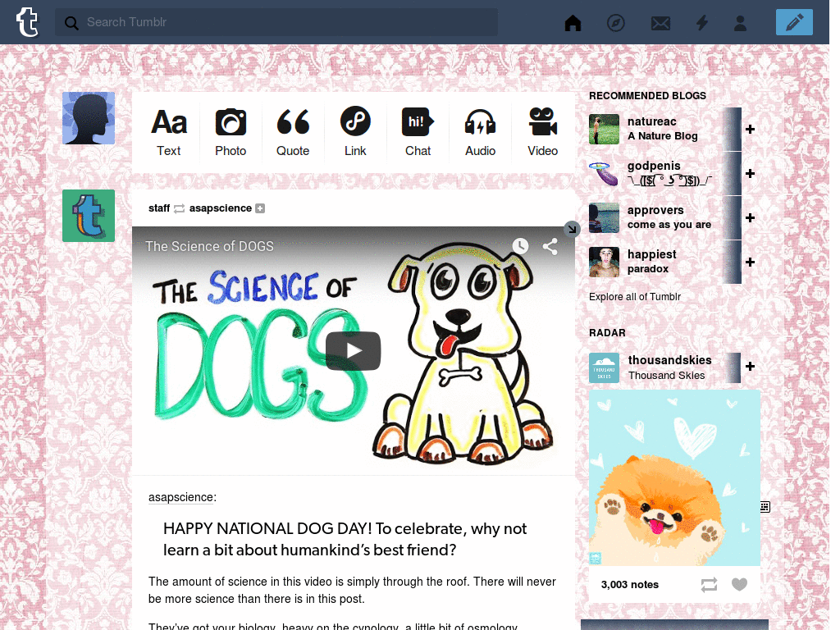Create a new Link post
Image resolution: width=840 pixels, height=630 pixels.
[355, 132]
